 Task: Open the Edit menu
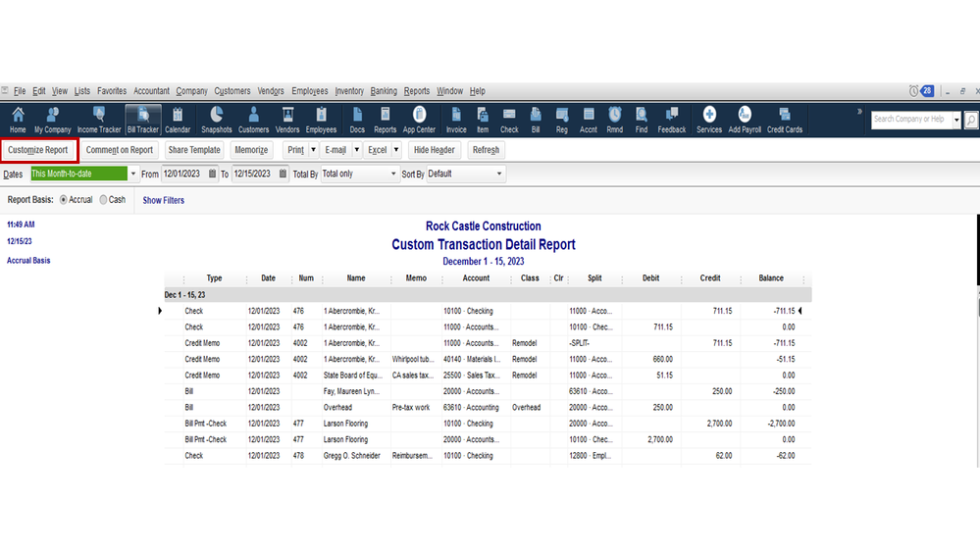(x=39, y=91)
